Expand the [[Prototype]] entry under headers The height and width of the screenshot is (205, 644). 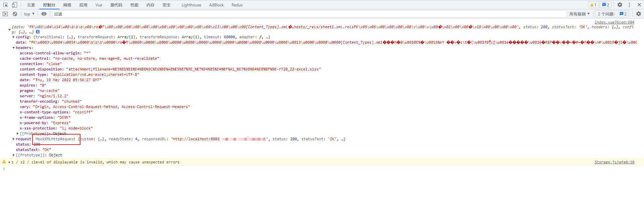(x=18, y=134)
